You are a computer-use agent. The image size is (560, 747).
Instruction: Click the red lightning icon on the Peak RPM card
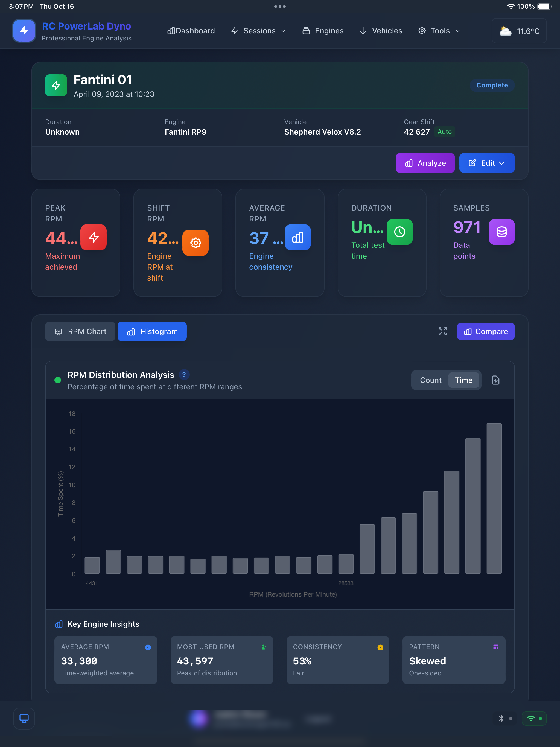tap(94, 237)
